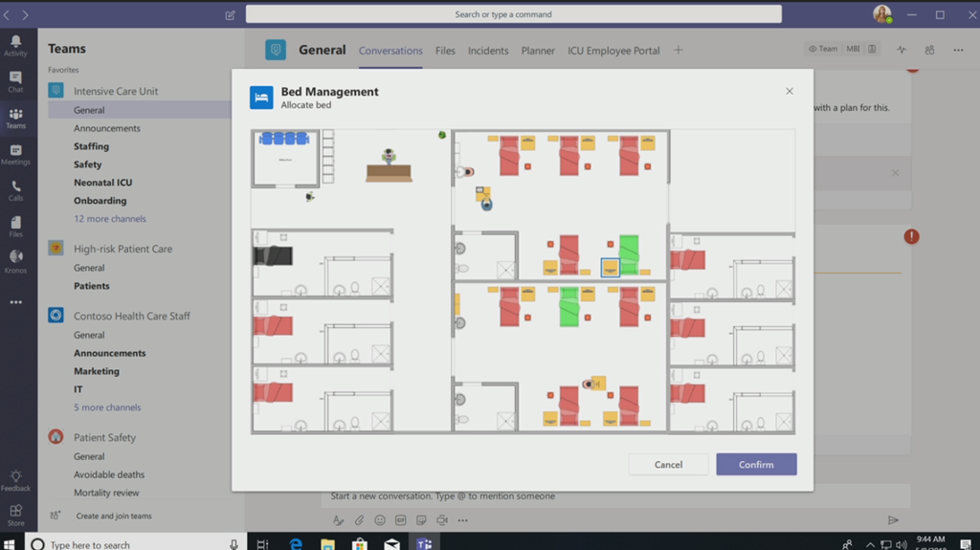Open Task View on taskbar
Screen dimensions: 980x550
(x=262, y=543)
